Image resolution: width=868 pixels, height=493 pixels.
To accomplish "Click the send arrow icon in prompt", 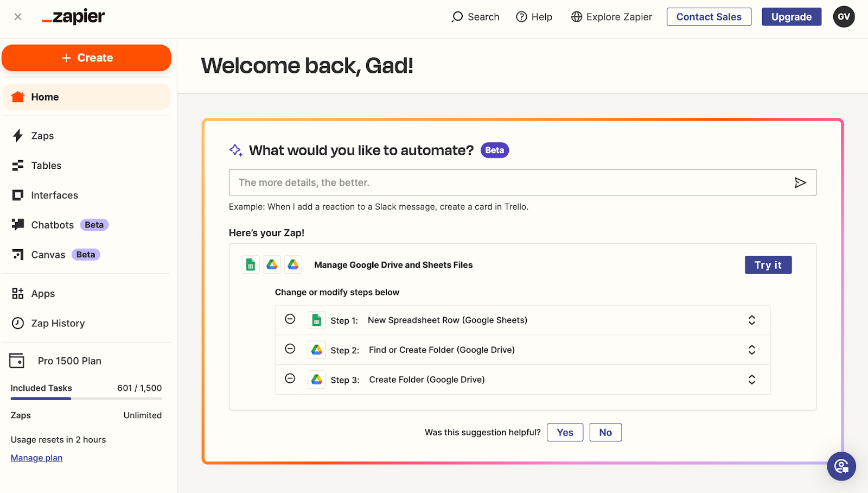I will point(800,182).
